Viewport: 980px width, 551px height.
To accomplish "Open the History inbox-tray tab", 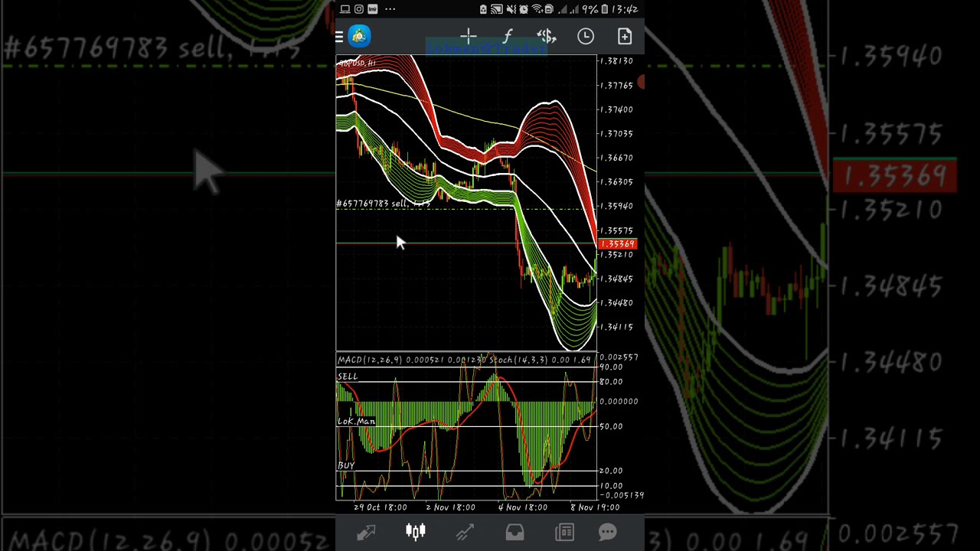I will point(514,533).
